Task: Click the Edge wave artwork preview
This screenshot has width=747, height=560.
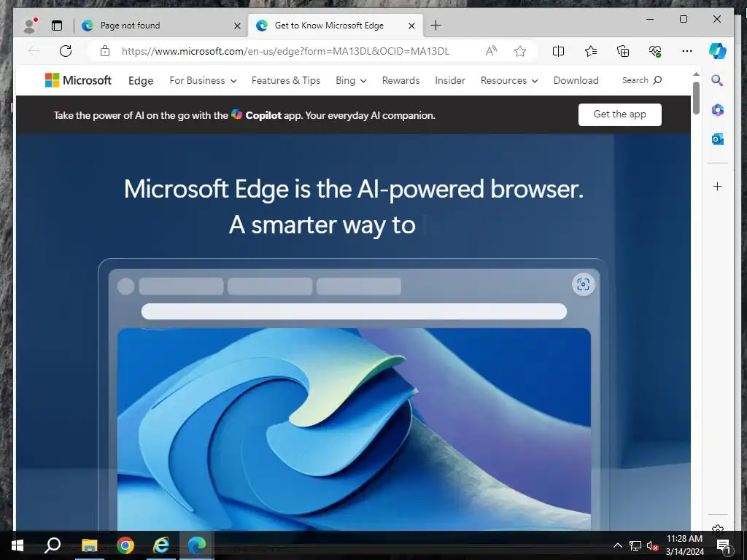Action: pyautogui.click(x=354, y=429)
